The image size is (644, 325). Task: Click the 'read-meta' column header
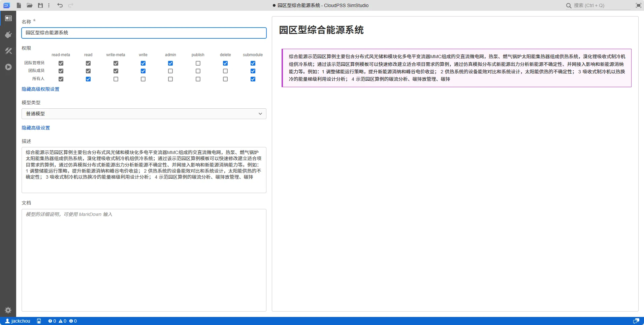pos(61,55)
